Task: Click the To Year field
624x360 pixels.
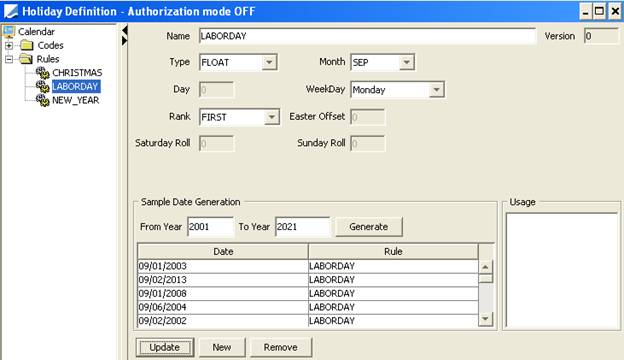Action: pos(302,227)
